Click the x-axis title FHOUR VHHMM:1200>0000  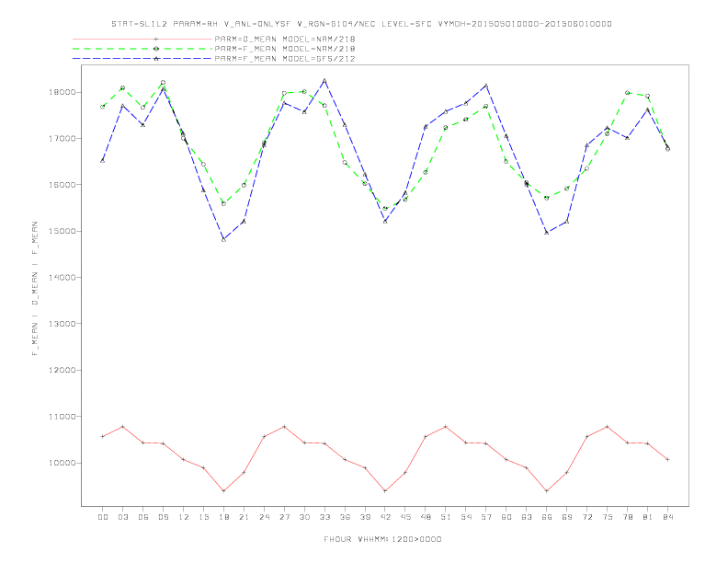tap(382, 539)
